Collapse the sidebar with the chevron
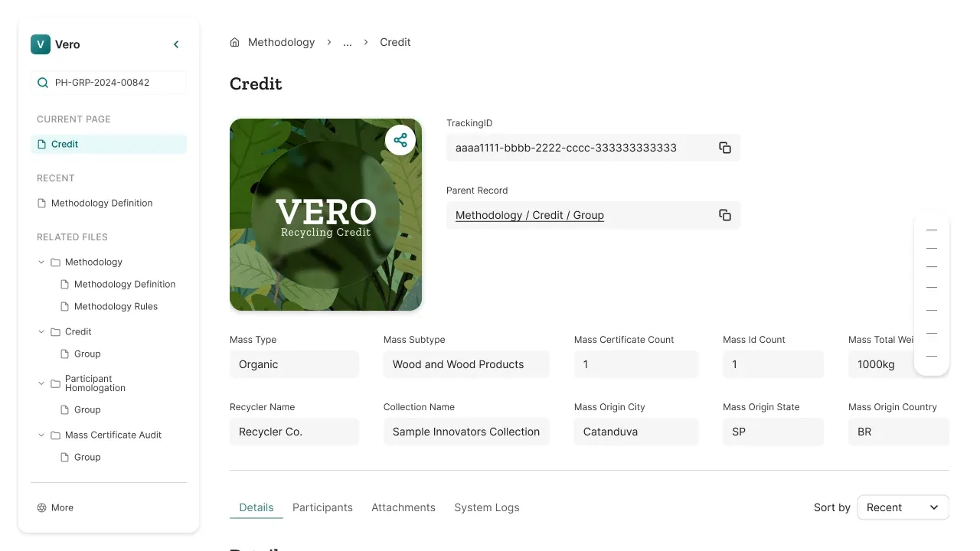This screenshot has height=551, width=980. click(176, 44)
